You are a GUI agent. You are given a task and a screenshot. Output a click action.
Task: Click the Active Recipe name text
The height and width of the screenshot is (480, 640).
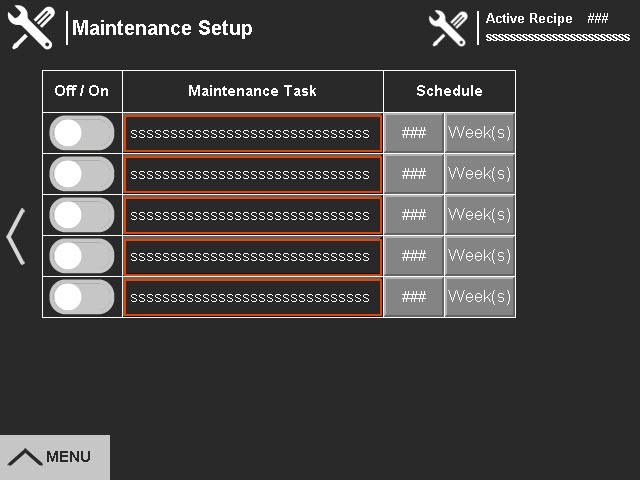557,37
